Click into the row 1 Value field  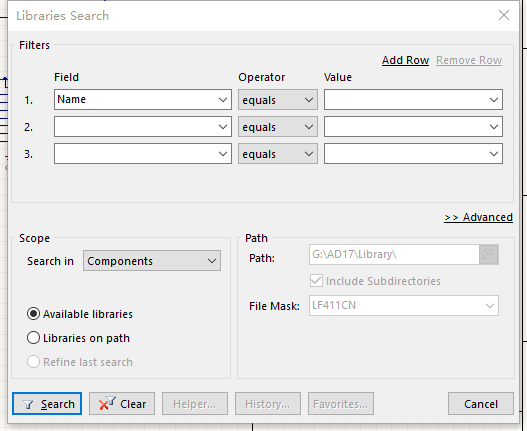405,100
